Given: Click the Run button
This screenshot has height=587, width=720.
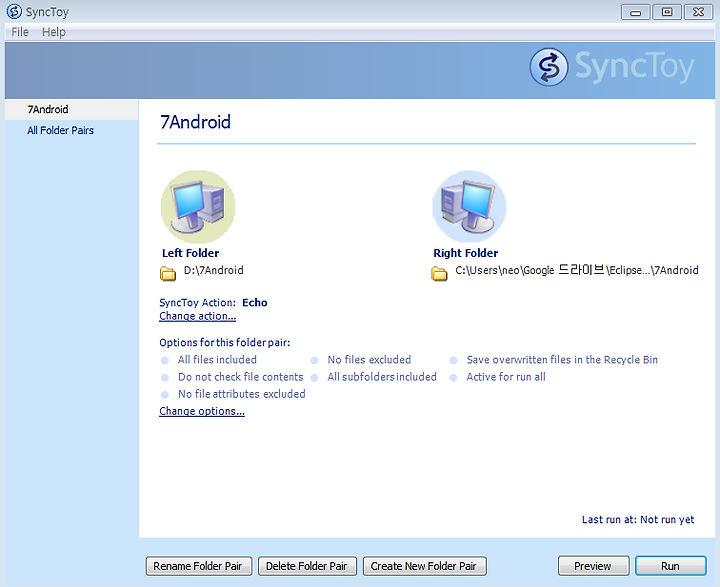Looking at the screenshot, I should pyautogui.click(x=670, y=566).
